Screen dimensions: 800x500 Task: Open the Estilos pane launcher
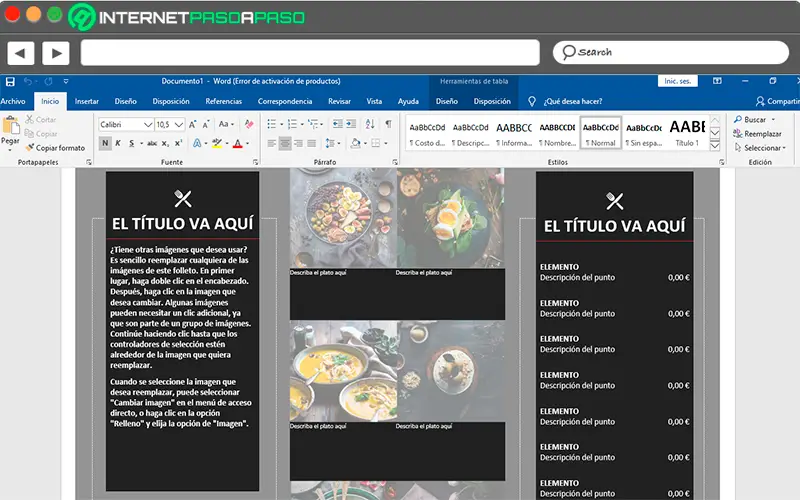pyautogui.click(x=721, y=162)
